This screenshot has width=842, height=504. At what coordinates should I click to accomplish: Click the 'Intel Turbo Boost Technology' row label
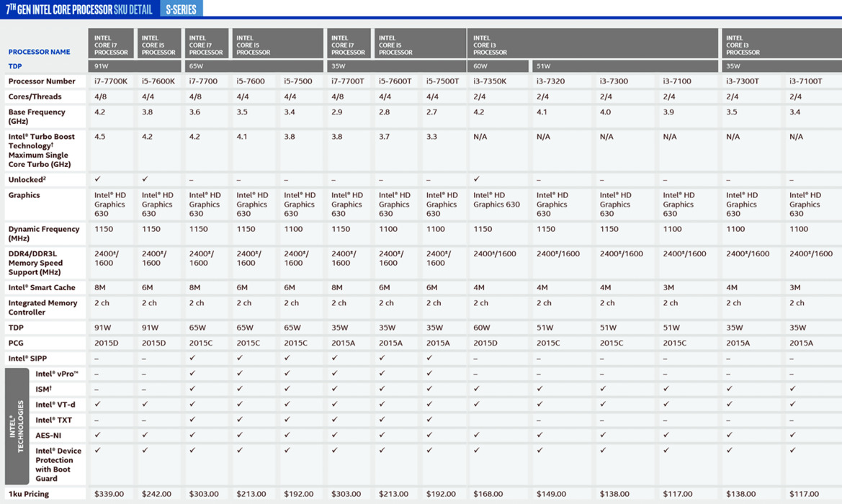pyautogui.click(x=41, y=150)
